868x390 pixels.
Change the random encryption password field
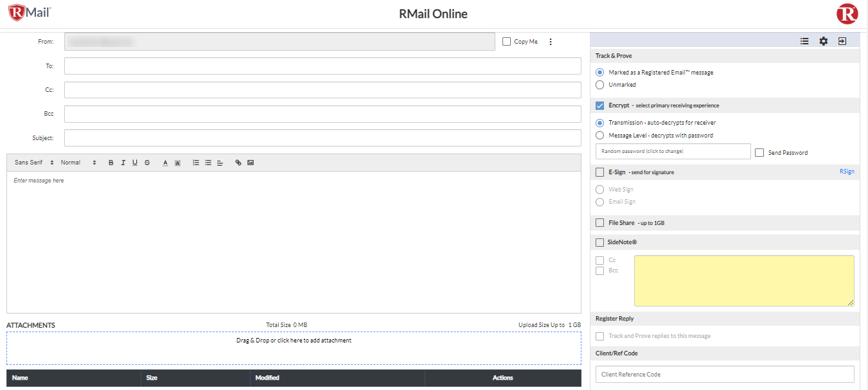(671, 151)
